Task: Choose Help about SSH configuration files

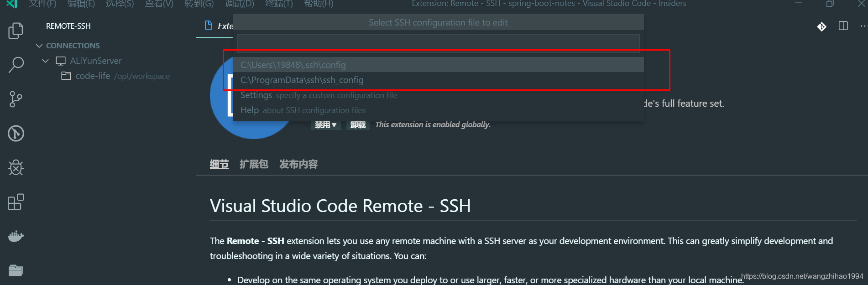Action: coord(438,110)
